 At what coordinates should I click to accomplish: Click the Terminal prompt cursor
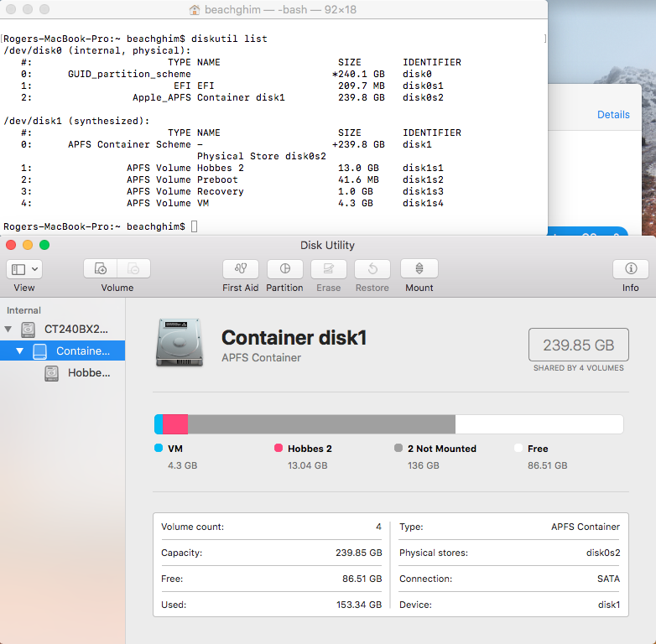tap(194, 226)
